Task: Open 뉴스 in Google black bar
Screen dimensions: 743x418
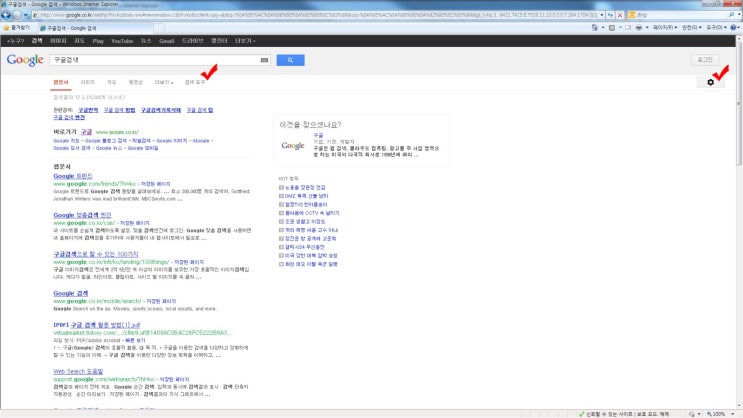Action: pyautogui.click(x=145, y=41)
